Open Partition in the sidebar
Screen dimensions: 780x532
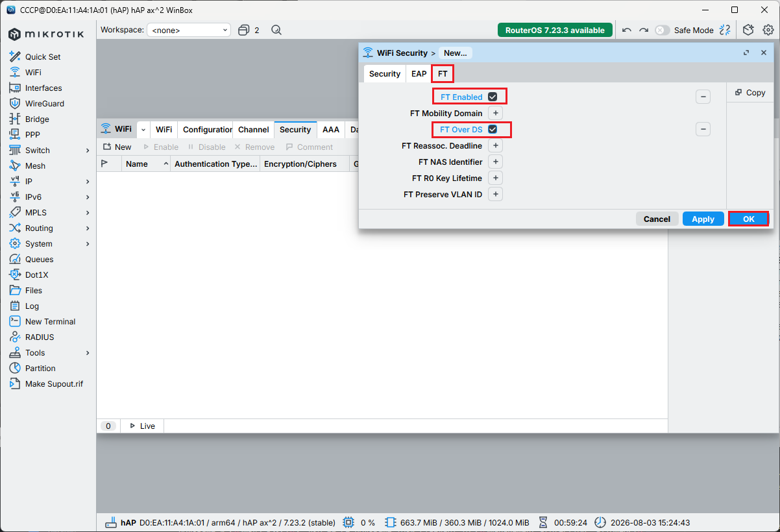pos(40,368)
